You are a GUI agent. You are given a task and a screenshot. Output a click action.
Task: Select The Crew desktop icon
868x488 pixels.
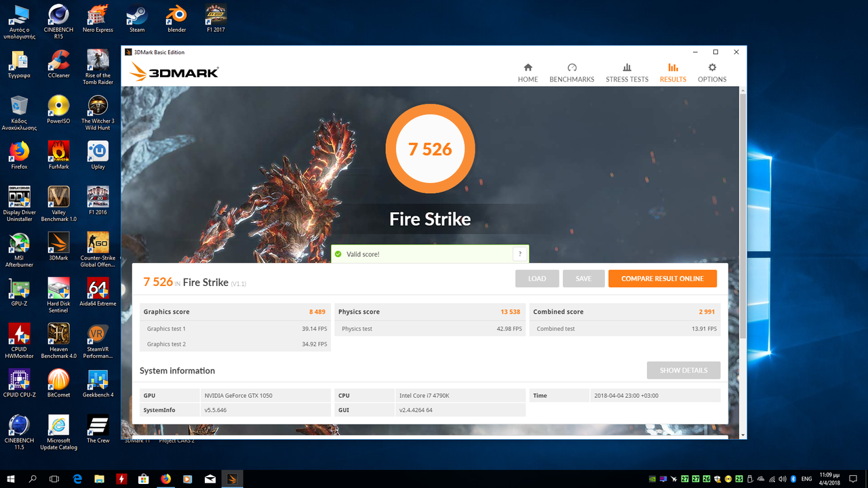pyautogui.click(x=98, y=429)
